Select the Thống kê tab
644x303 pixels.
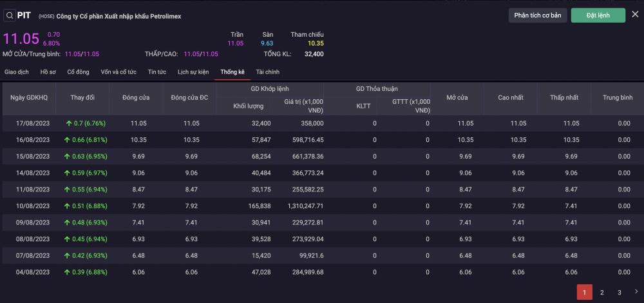[232, 72]
